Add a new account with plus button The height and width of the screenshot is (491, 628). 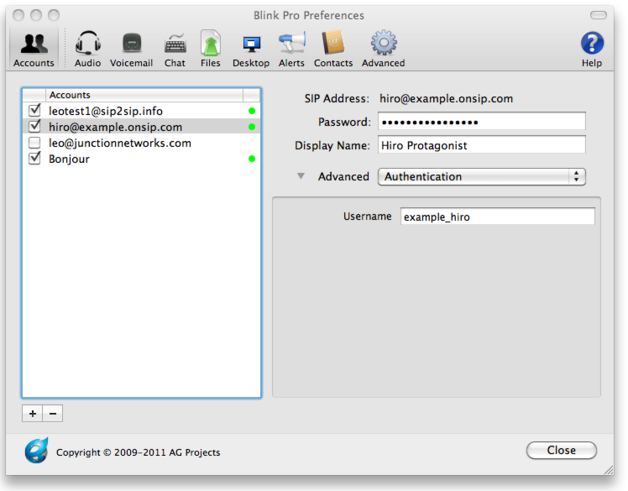coord(32,413)
